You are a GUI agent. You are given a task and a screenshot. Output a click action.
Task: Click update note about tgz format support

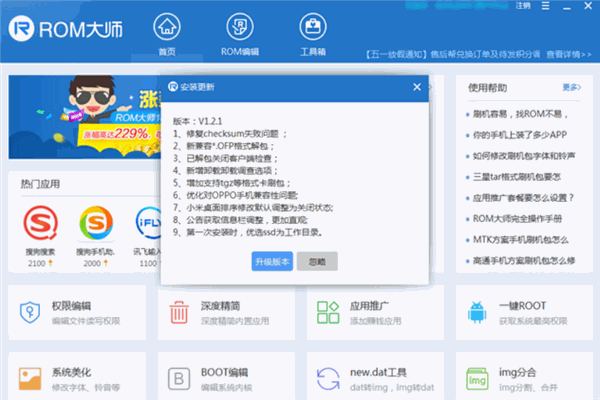[232, 183]
